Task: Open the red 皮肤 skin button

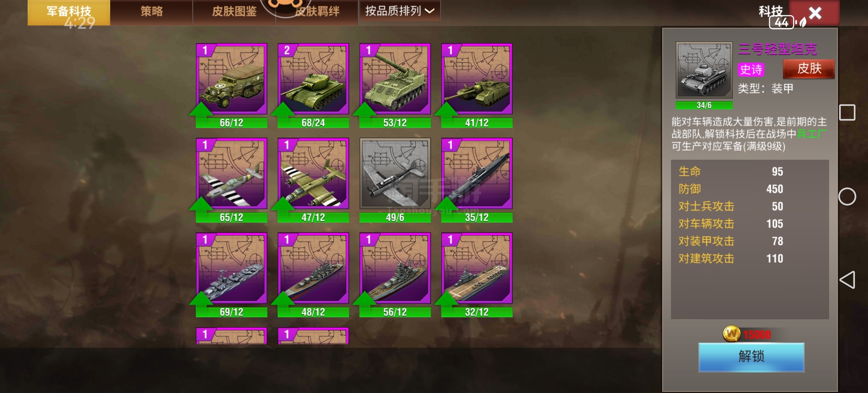Action: pos(809,69)
